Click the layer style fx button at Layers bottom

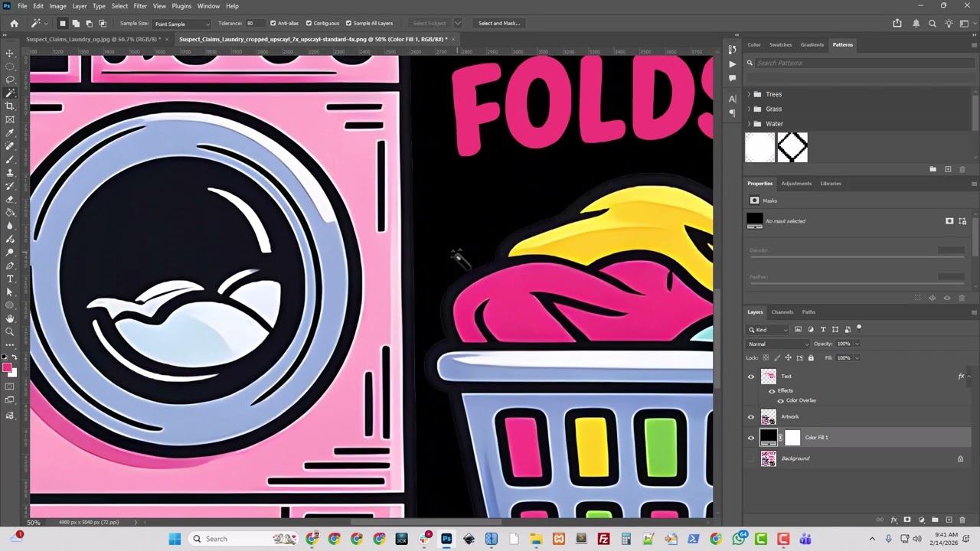(x=893, y=520)
